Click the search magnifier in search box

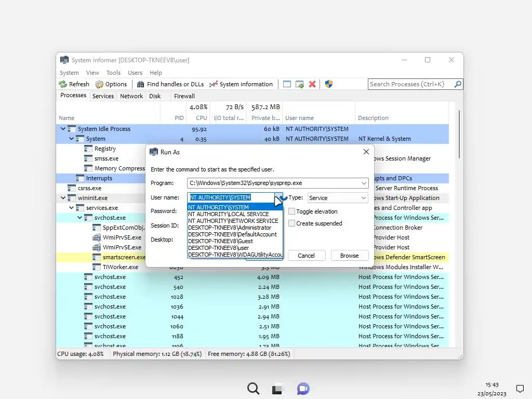pyautogui.click(x=458, y=84)
